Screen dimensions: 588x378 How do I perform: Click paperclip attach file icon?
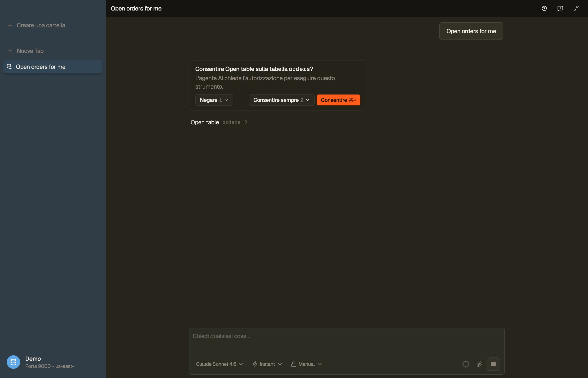click(479, 364)
